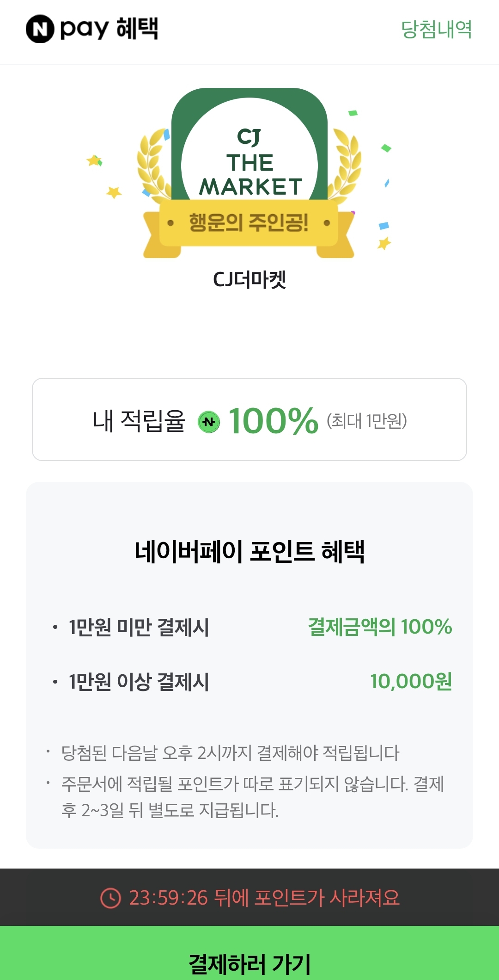Tap the CJ THE MARKET badge logo
This screenshot has height=980, width=499.
coord(249,162)
